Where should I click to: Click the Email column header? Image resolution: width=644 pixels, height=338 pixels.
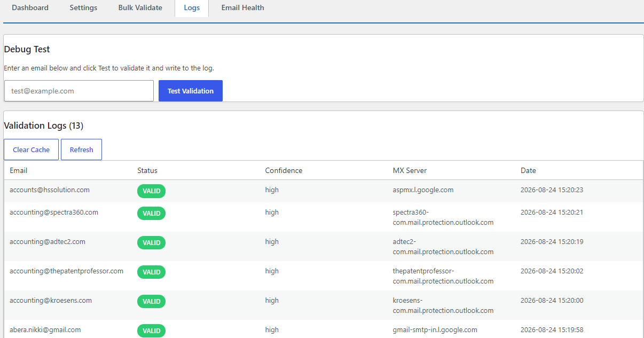point(19,170)
